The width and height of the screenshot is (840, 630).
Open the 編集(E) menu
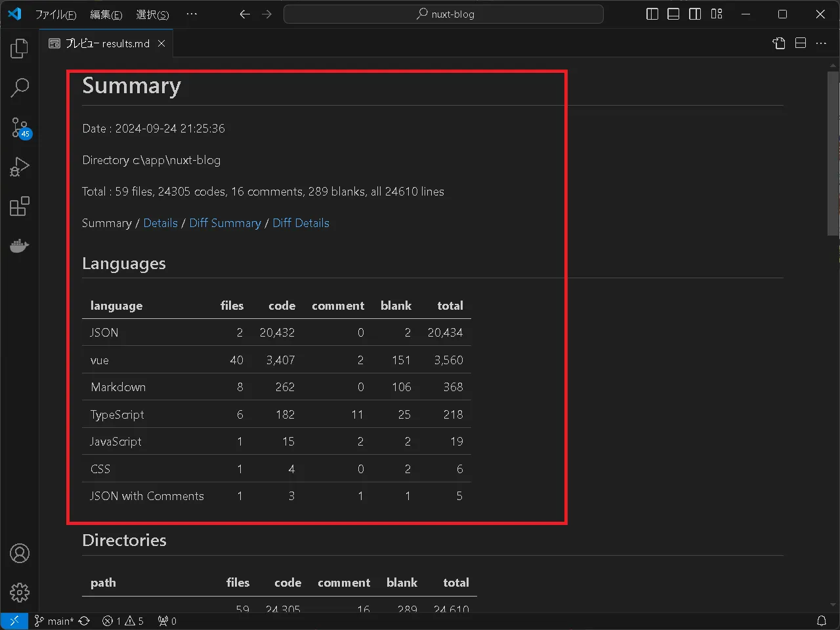[x=106, y=14]
